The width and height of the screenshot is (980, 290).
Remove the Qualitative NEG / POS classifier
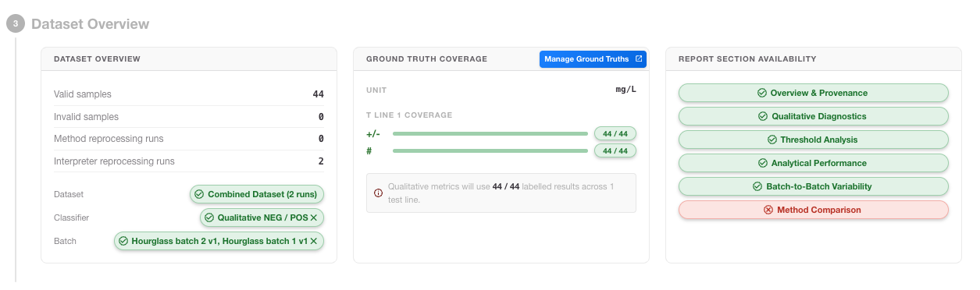313,217
